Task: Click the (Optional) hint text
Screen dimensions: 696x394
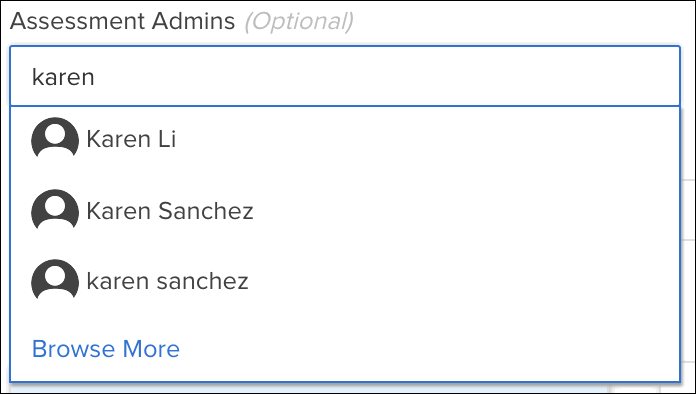Action: pos(299,22)
